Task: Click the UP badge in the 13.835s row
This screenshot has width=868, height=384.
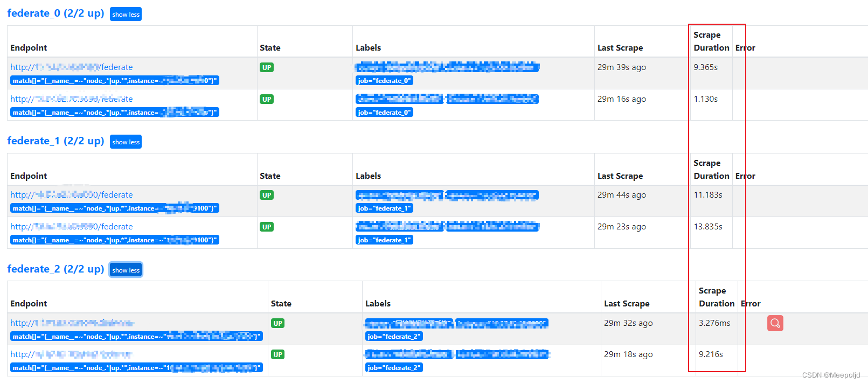Action: 267,227
